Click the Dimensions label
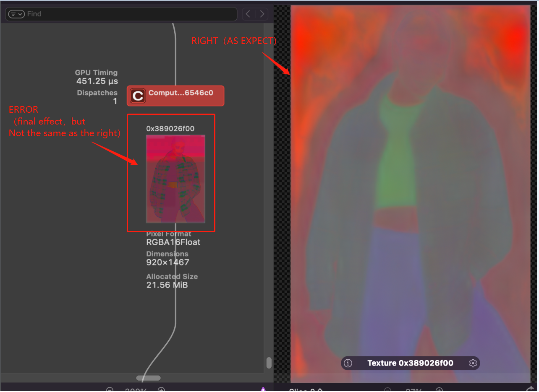This screenshot has width=539, height=392. [167, 254]
